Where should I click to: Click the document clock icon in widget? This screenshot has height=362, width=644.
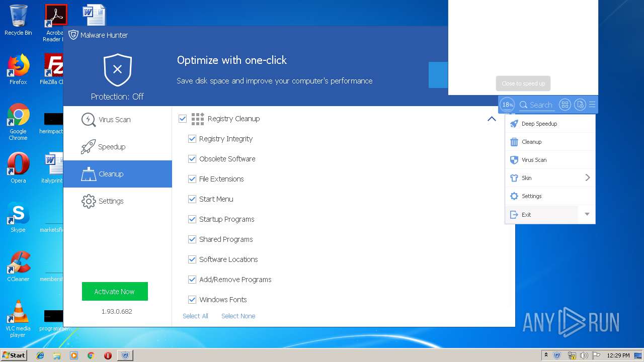pos(580,105)
